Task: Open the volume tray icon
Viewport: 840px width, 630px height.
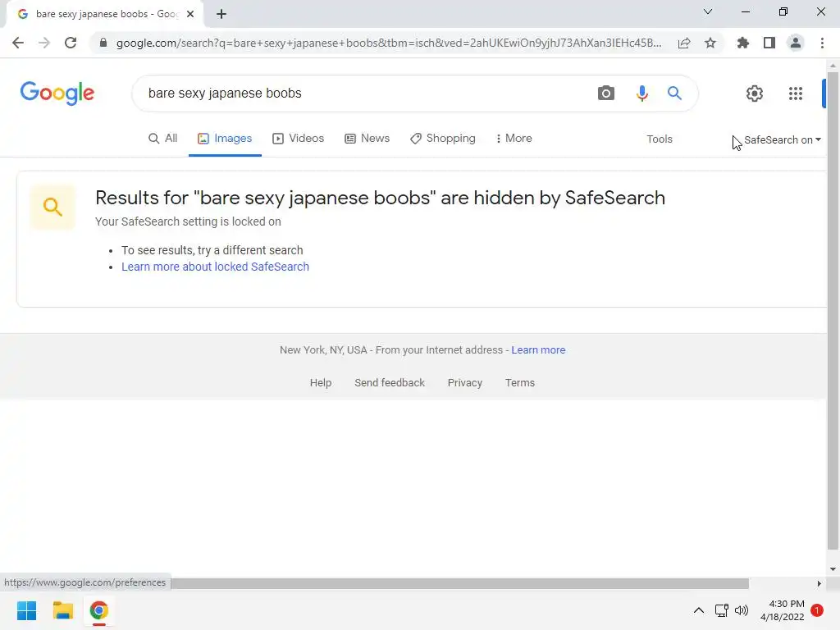Action: point(742,610)
